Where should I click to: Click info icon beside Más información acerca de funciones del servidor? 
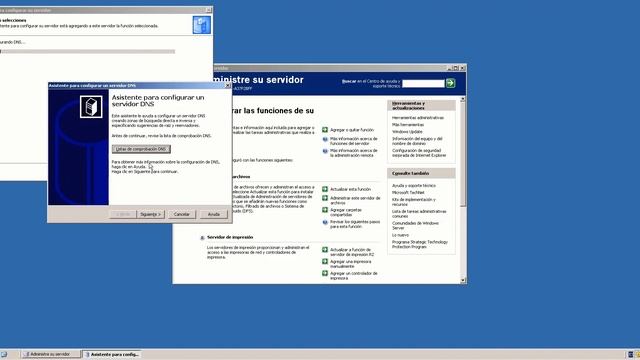(x=325, y=139)
